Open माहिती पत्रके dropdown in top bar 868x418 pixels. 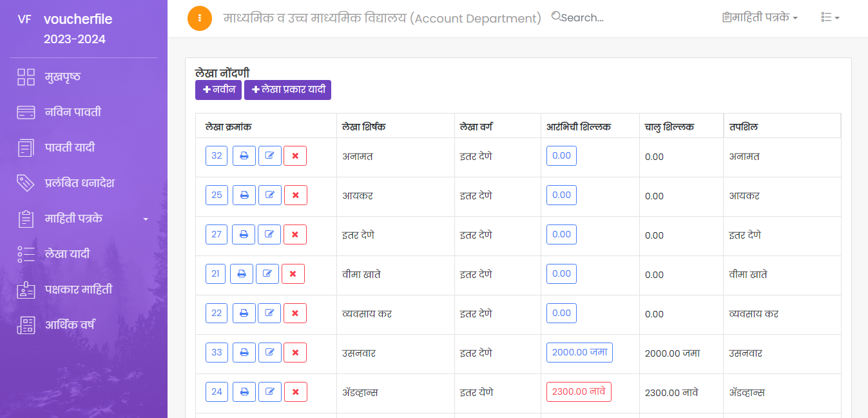(x=760, y=18)
